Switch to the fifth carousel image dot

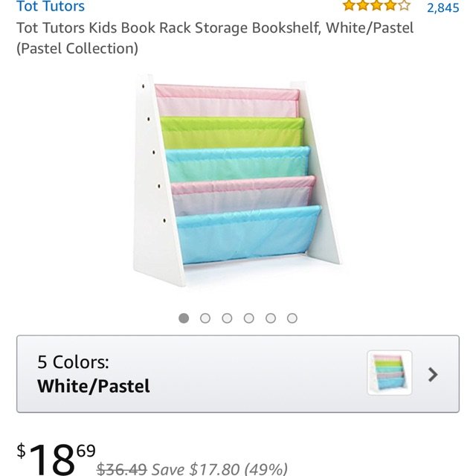pos(271,318)
